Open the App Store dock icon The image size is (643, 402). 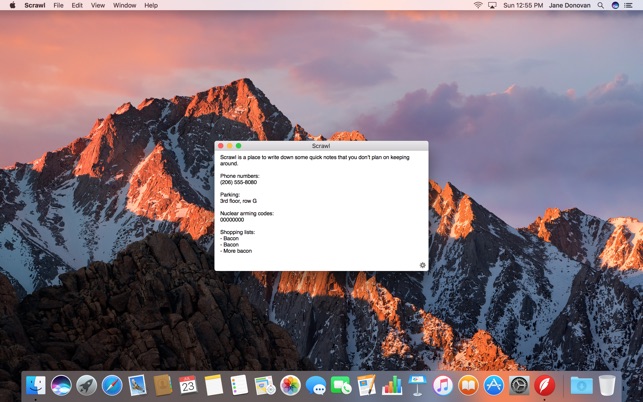click(x=494, y=385)
